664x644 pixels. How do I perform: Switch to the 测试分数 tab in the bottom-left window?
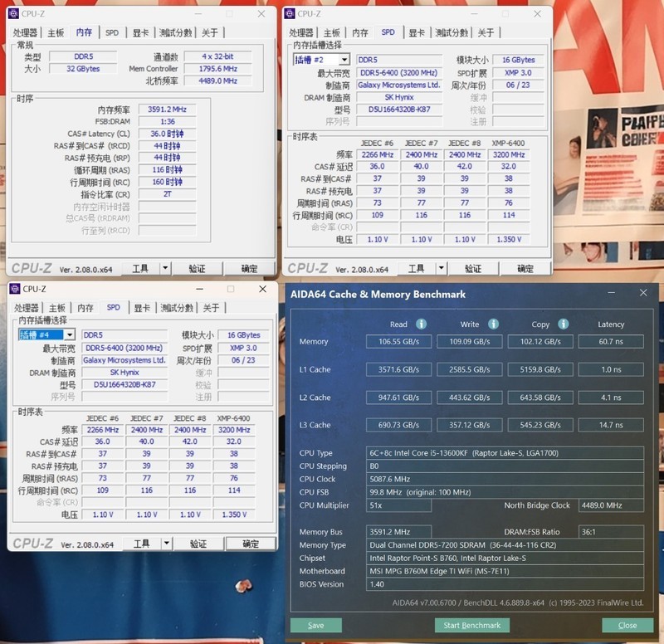point(177,307)
